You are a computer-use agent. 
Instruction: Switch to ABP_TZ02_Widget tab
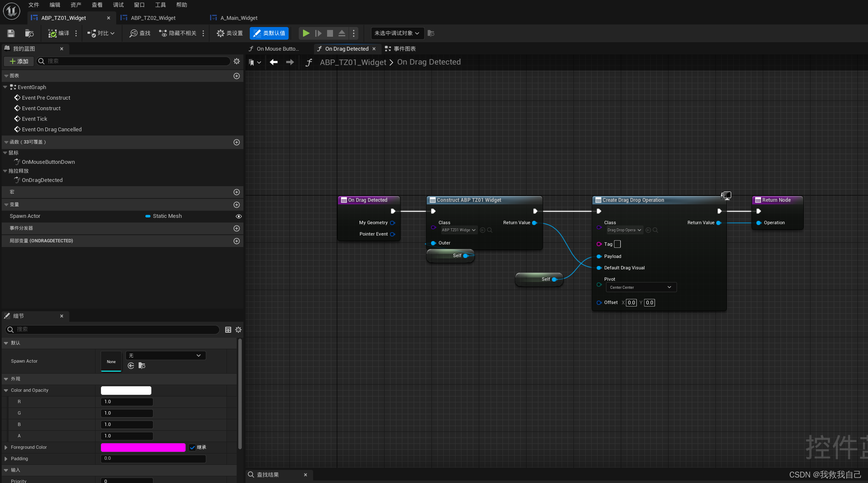click(153, 18)
